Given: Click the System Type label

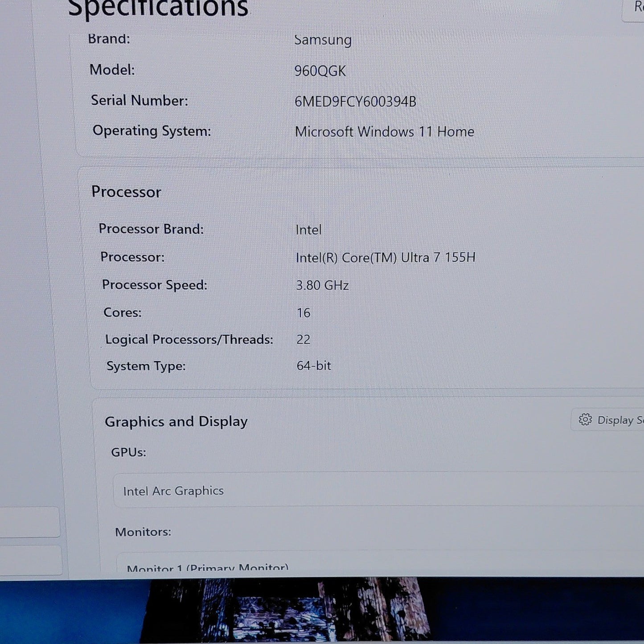Looking at the screenshot, I should click(146, 366).
